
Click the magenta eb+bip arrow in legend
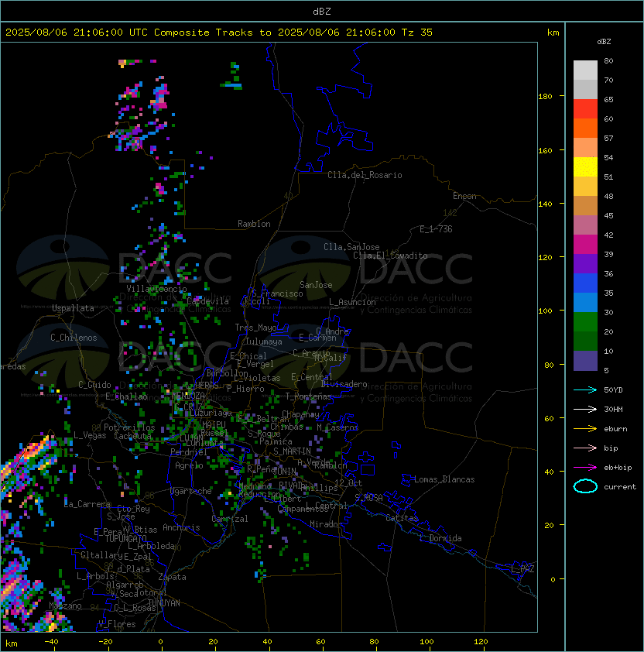[585, 468]
